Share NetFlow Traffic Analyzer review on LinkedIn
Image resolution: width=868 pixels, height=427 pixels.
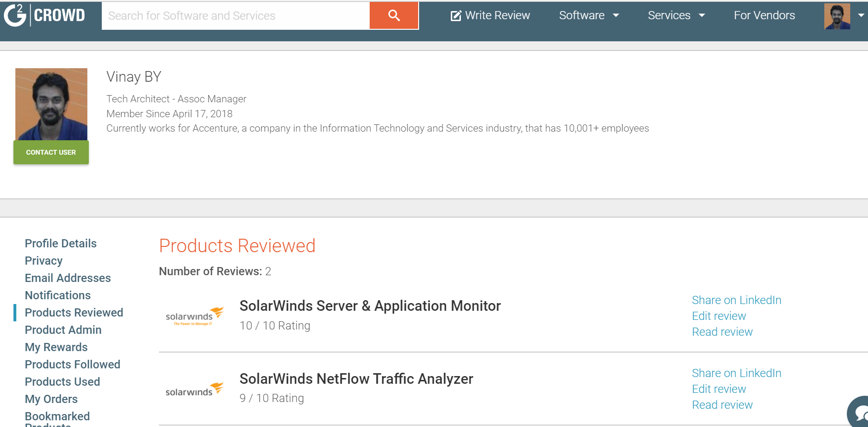pos(736,373)
